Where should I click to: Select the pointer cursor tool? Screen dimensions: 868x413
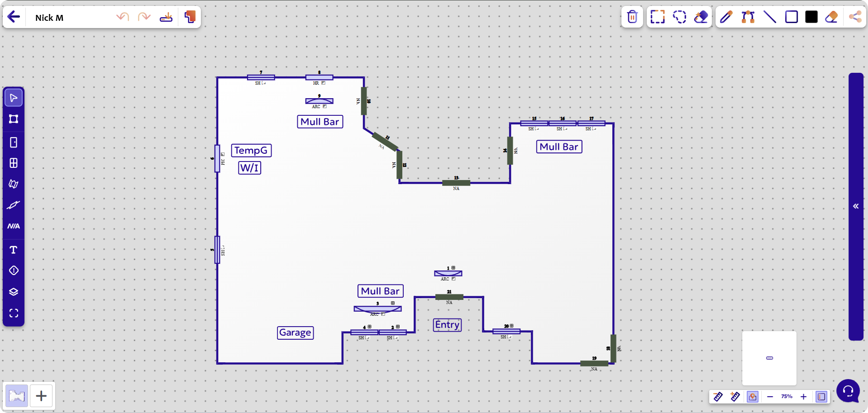14,98
